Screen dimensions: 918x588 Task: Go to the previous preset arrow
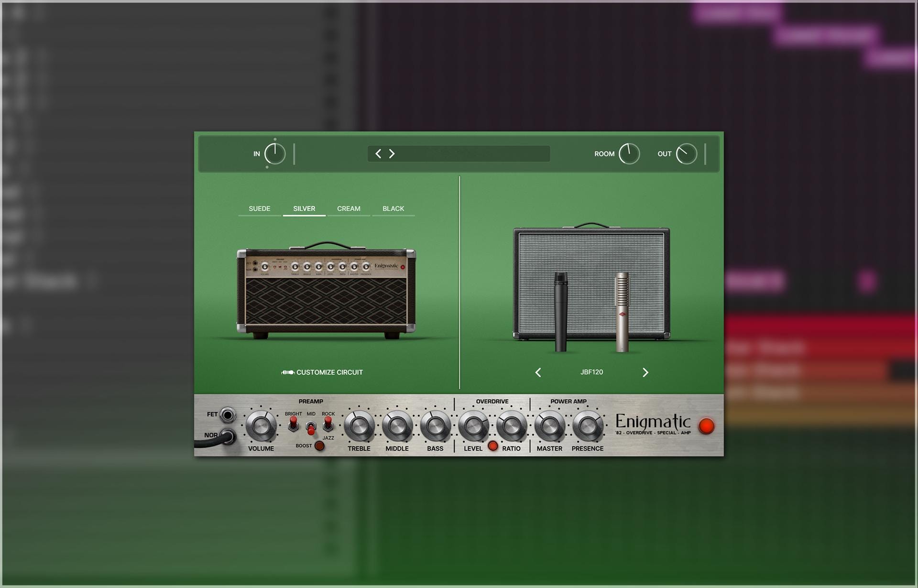coord(378,153)
